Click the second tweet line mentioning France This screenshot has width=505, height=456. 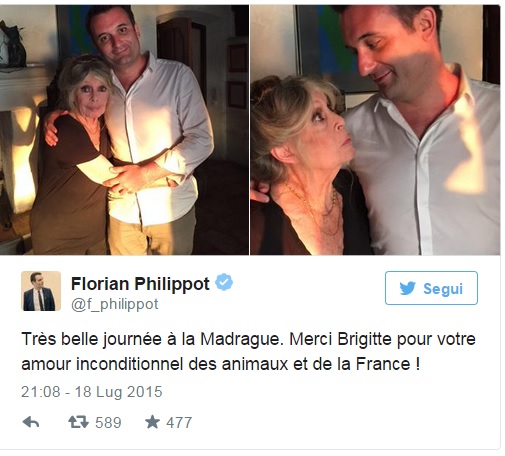[220, 364]
